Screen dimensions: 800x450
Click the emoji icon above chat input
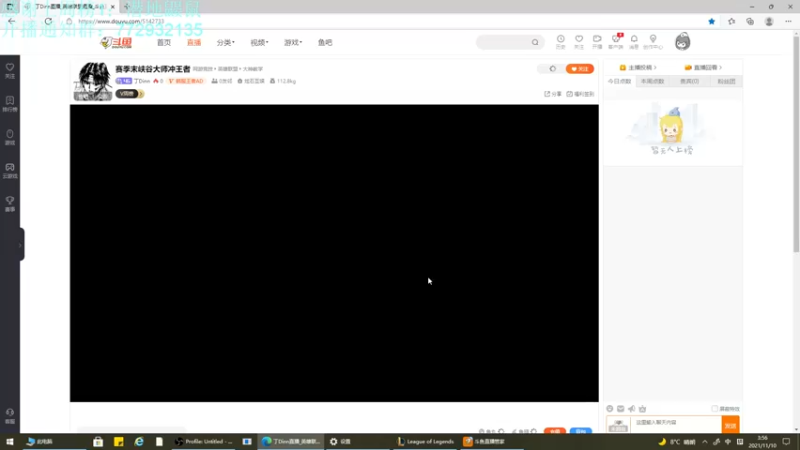(x=610, y=409)
